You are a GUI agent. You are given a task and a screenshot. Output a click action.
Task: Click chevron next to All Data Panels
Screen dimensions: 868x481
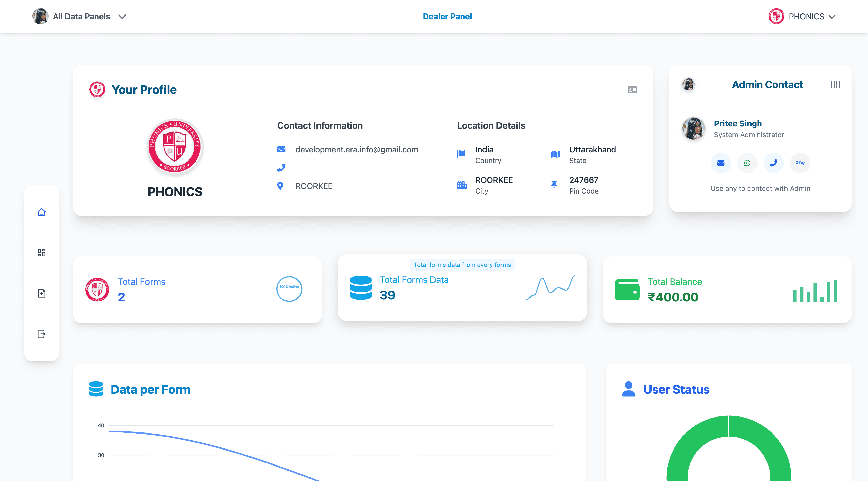coord(122,17)
